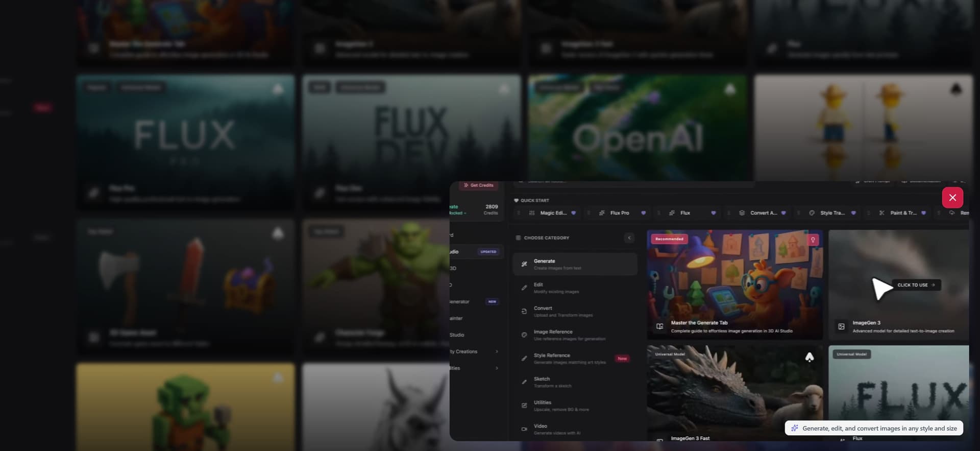Click the Video camera category icon
Screen dimensions: 980x451
pos(524,429)
